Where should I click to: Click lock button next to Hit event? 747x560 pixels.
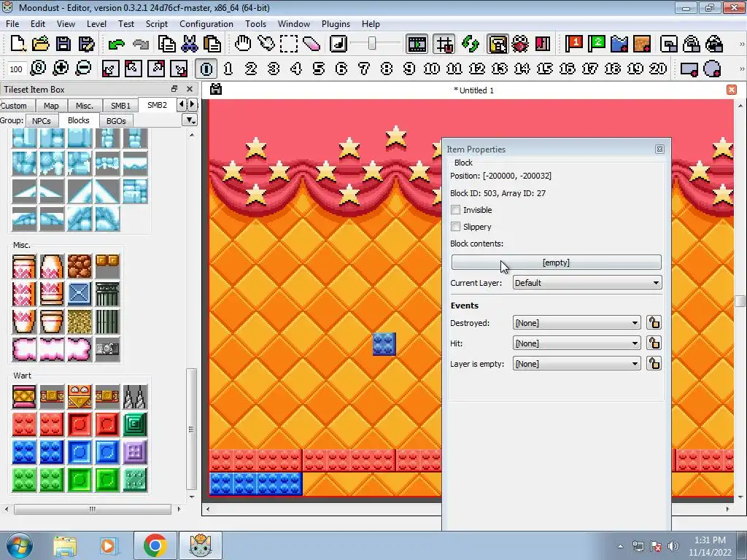654,343
